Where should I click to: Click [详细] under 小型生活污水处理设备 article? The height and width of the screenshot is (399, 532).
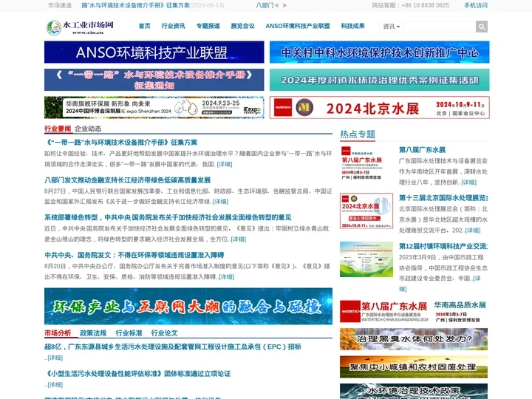(x=55, y=385)
